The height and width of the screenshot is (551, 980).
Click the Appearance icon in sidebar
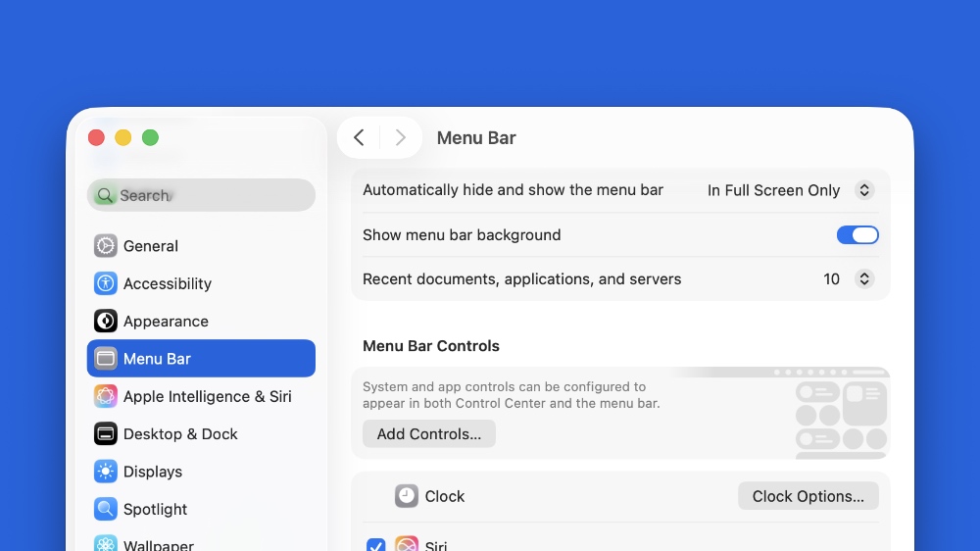pos(106,322)
